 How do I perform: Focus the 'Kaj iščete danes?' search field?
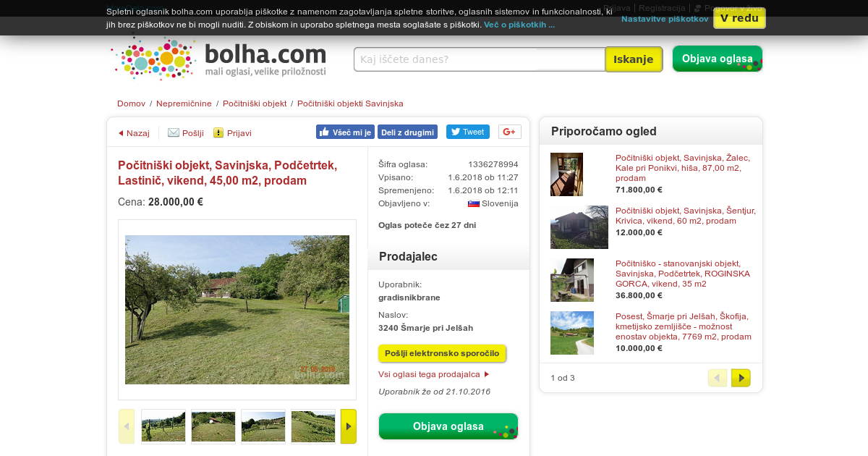coord(480,59)
